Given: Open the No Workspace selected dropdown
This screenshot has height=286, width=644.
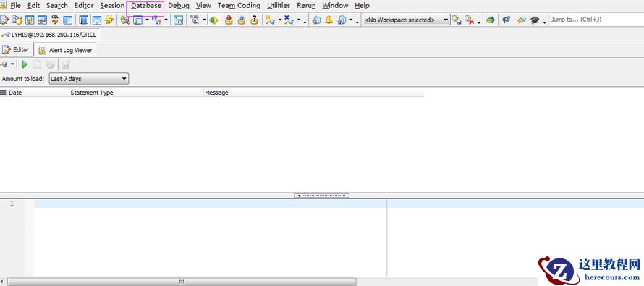Looking at the screenshot, I should pos(406,20).
